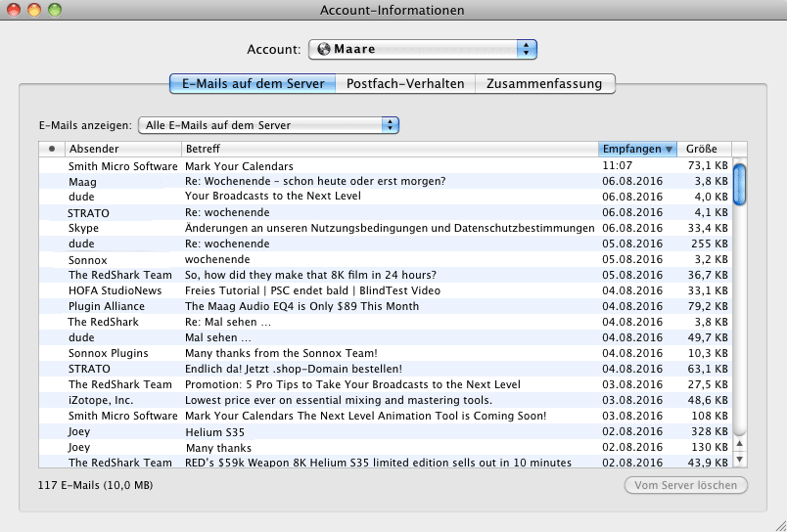The width and height of the screenshot is (787, 532).
Task: Open the 'Alle E-Mails auf dem Server' dropdown
Action: 268,125
